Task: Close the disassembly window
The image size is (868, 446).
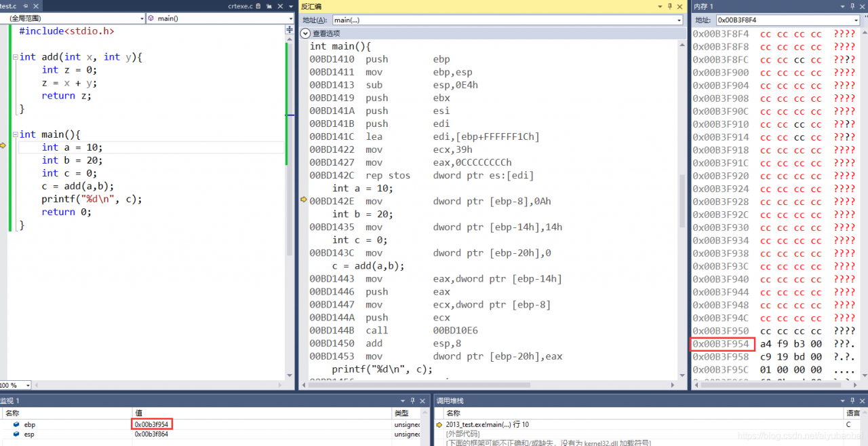Action: [x=680, y=6]
